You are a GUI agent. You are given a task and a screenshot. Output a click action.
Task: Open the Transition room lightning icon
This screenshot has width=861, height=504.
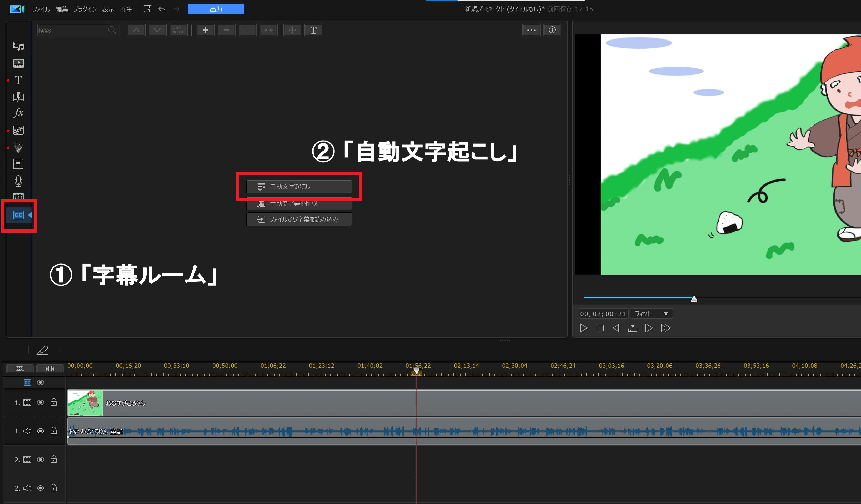(x=18, y=97)
